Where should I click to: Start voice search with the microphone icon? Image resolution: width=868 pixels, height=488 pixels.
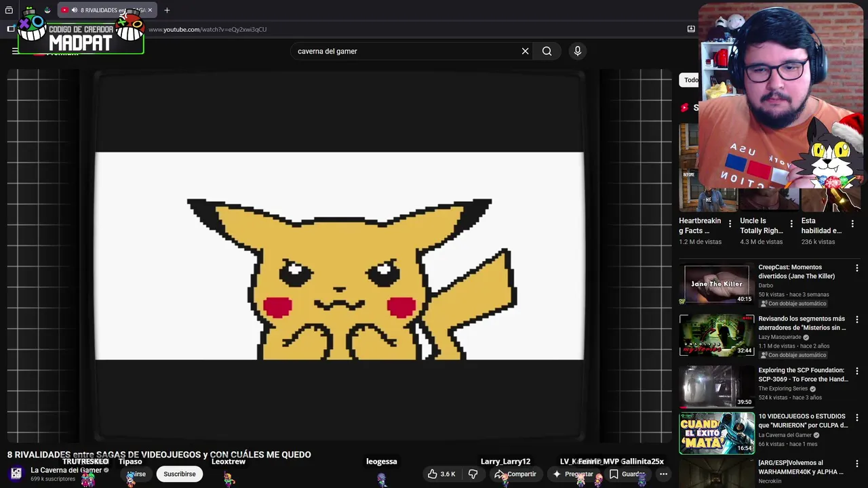578,51
